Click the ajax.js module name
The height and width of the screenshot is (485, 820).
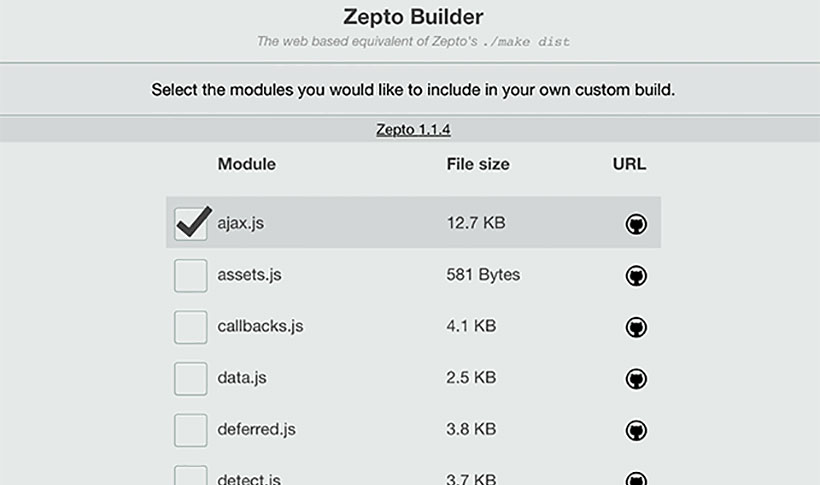(241, 223)
